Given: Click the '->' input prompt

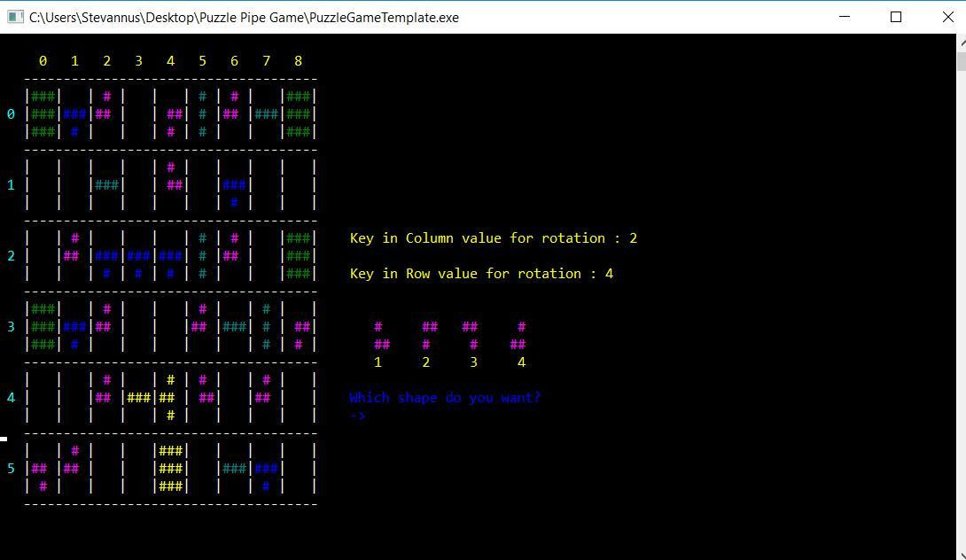Looking at the screenshot, I should click(x=357, y=416).
